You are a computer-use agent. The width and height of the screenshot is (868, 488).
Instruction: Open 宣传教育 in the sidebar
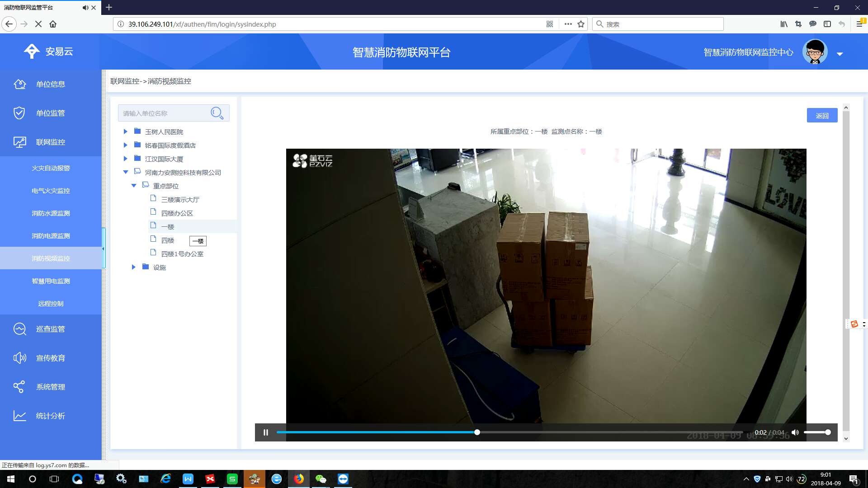tap(51, 358)
